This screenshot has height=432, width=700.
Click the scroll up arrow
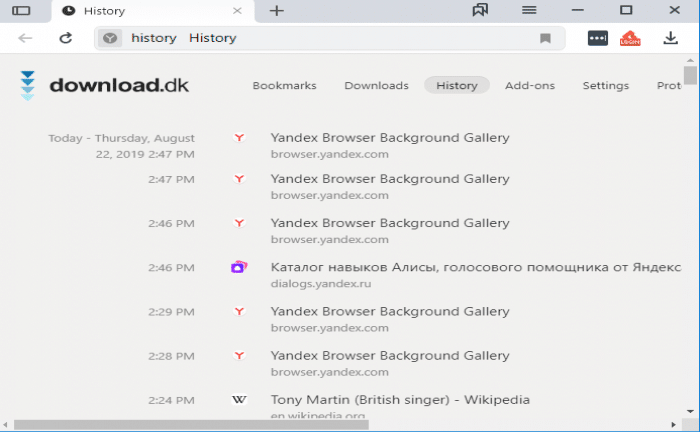[690, 60]
